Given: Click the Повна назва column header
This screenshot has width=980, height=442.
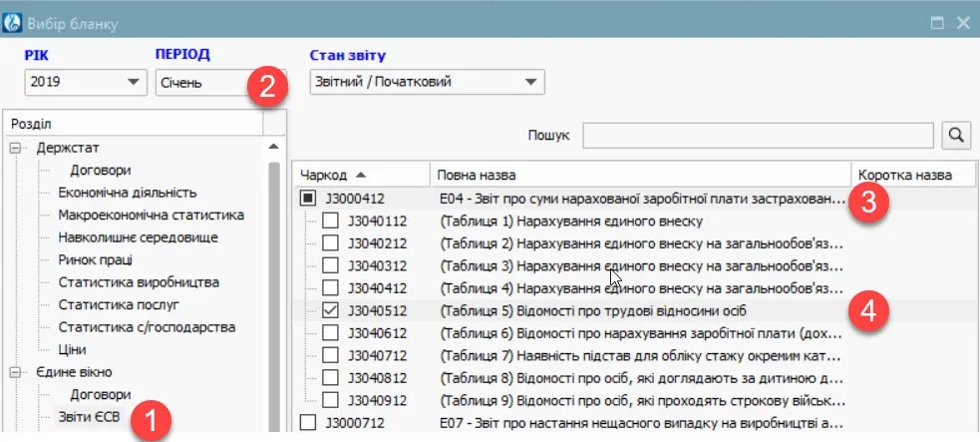Looking at the screenshot, I should point(641,175).
